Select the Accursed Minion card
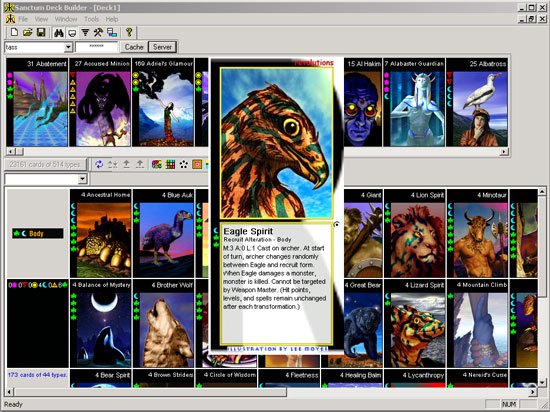This screenshot has height=412, width=550. [100, 102]
